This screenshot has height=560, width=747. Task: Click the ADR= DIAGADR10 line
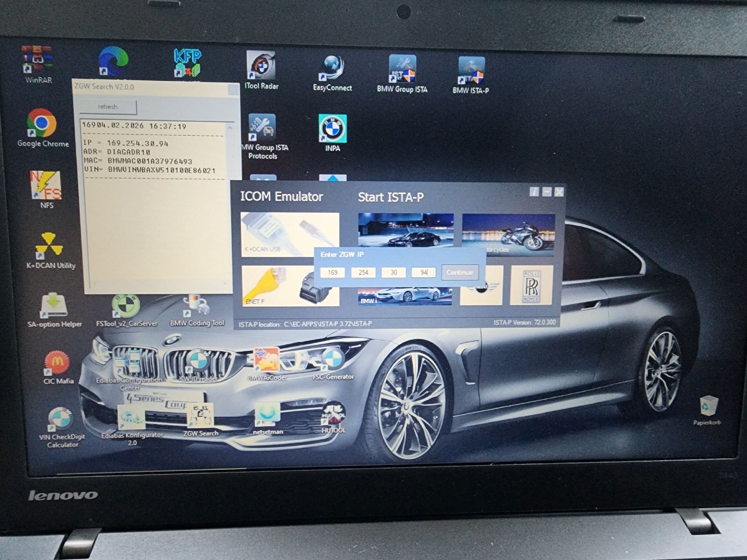click(x=117, y=152)
